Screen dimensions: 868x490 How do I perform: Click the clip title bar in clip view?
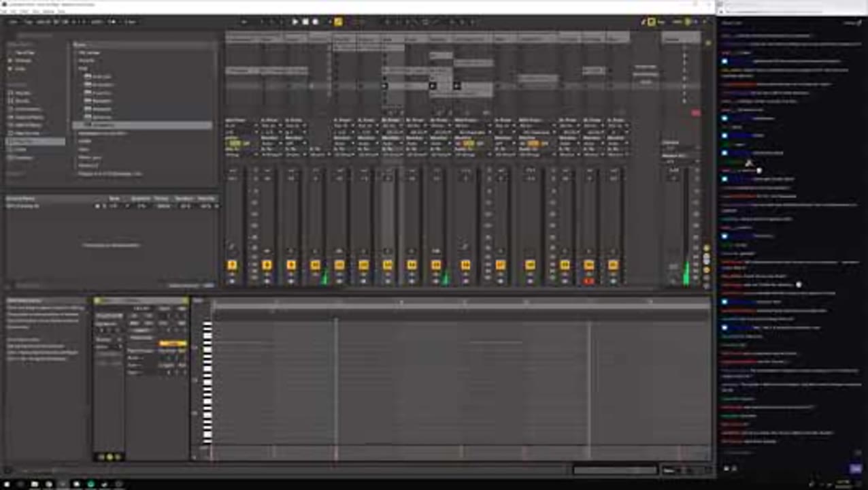coord(141,300)
